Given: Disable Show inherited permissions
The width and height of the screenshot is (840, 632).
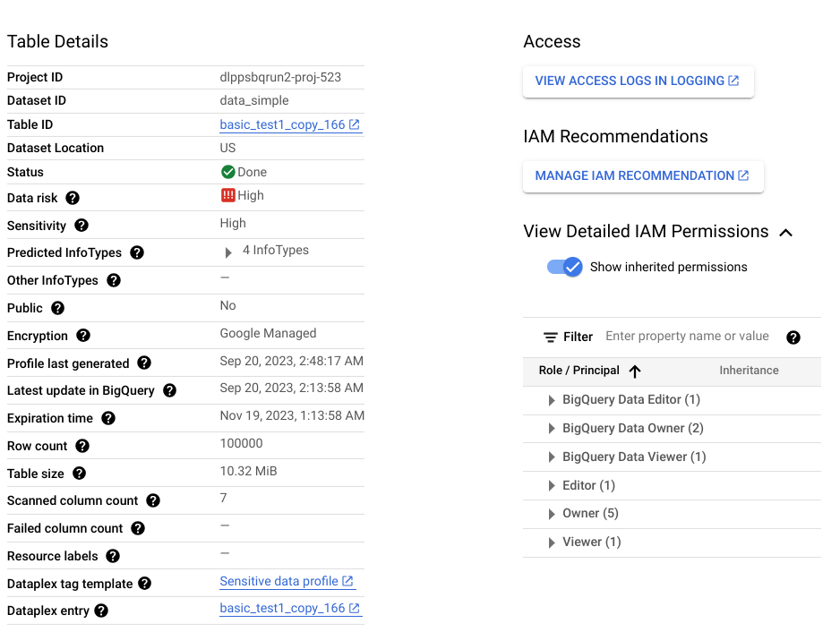Looking at the screenshot, I should (x=565, y=267).
